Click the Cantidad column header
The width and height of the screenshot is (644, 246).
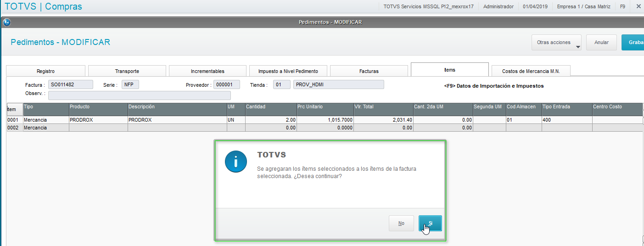coord(271,109)
